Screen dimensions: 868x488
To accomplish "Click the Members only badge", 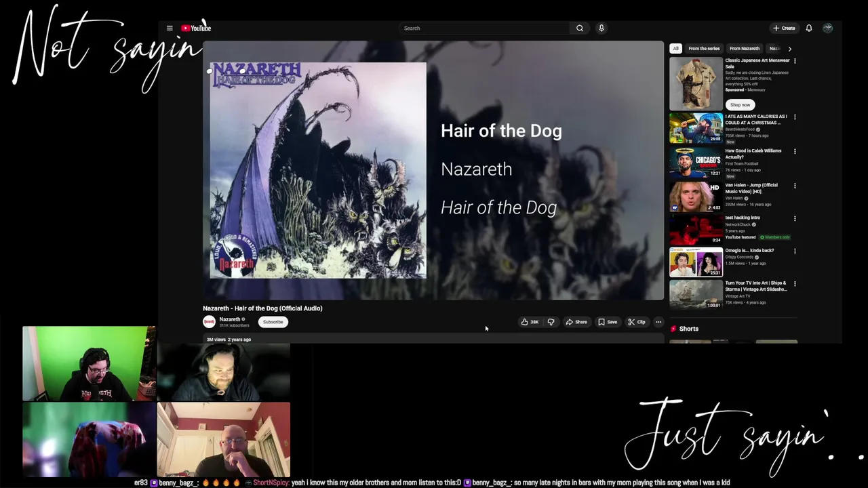I will [774, 237].
